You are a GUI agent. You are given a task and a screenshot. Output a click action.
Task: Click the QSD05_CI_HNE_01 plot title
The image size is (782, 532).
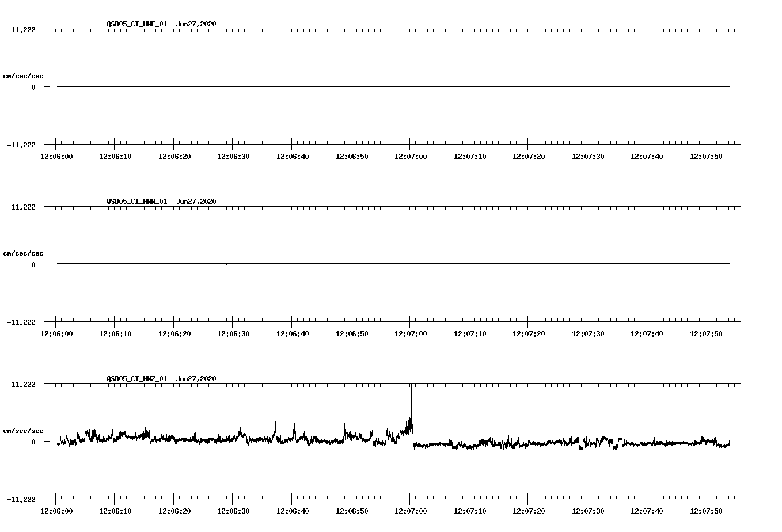(x=137, y=24)
